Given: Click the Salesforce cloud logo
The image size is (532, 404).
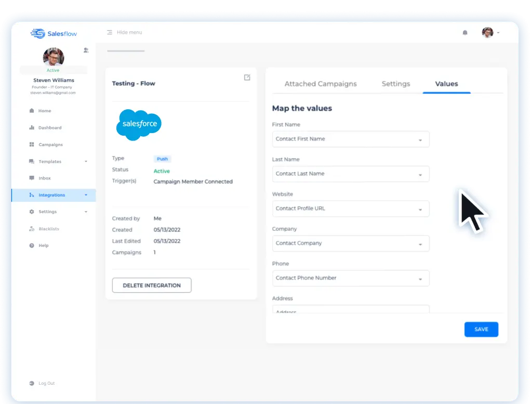Looking at the screenshot, I should tap(139, 124).
